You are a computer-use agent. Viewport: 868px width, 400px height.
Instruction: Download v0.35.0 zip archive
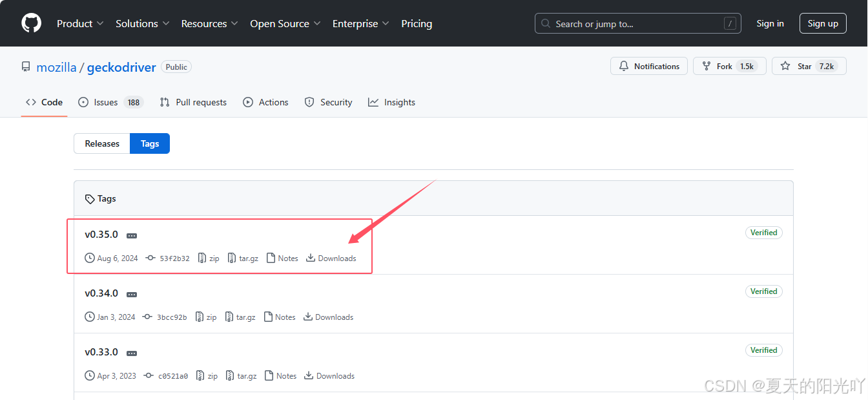point(208,258)
